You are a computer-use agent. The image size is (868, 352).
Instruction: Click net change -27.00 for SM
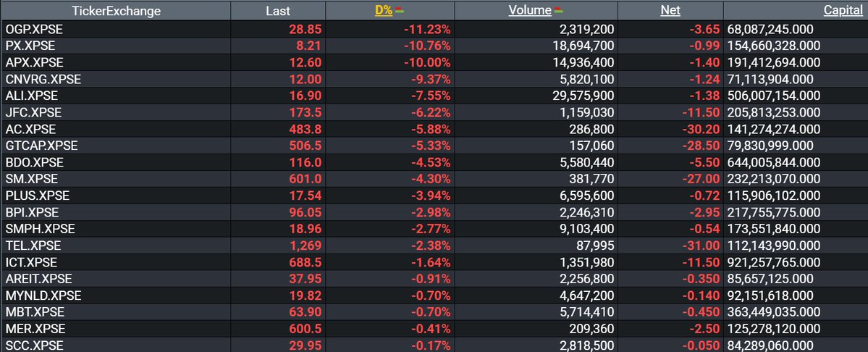[x=701, y=179]
